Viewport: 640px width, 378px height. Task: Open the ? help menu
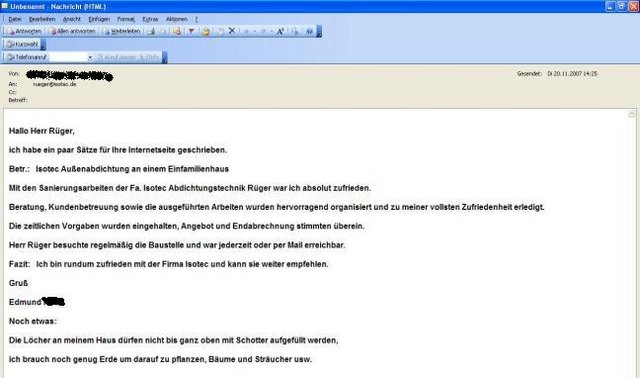(x=196, y=19)
